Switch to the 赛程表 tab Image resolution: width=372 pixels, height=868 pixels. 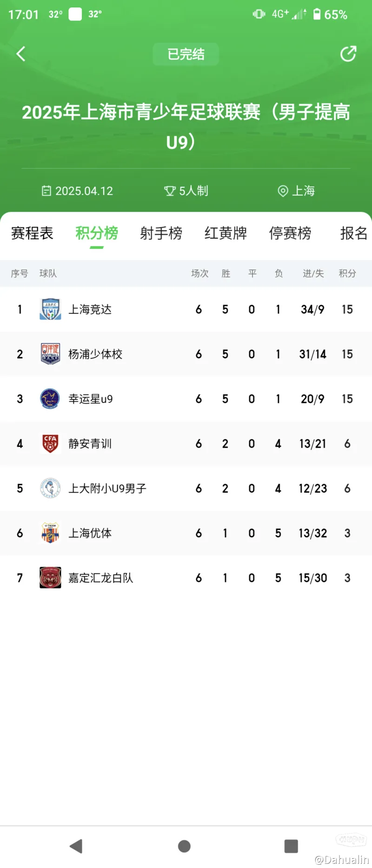[32, 233]
